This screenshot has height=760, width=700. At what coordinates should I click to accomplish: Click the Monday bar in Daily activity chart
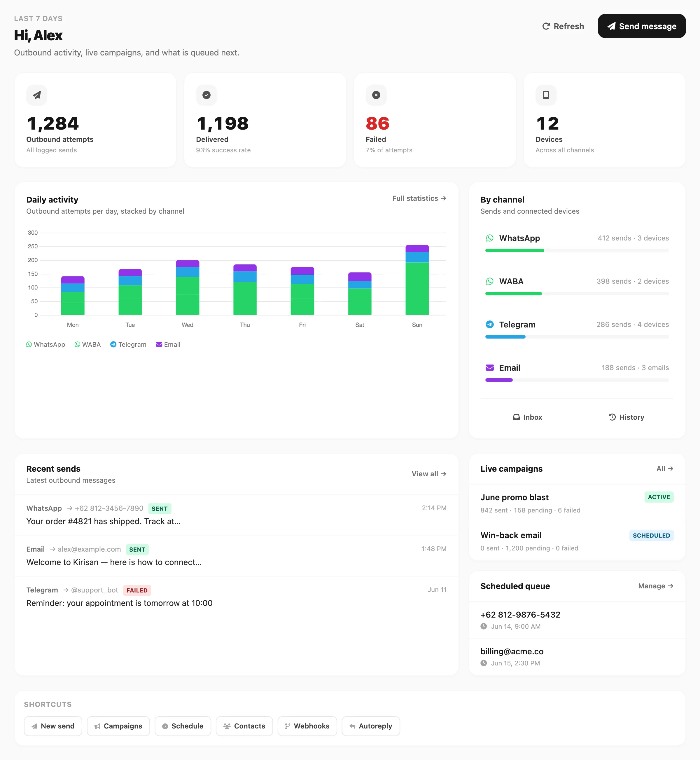pyautogui.click(x=73, y=296)
